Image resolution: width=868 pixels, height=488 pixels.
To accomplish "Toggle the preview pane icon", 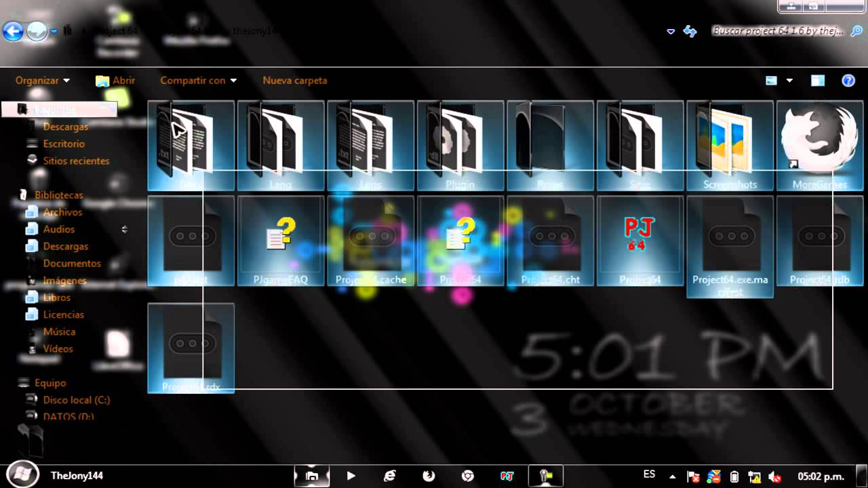I will [818, 80].
